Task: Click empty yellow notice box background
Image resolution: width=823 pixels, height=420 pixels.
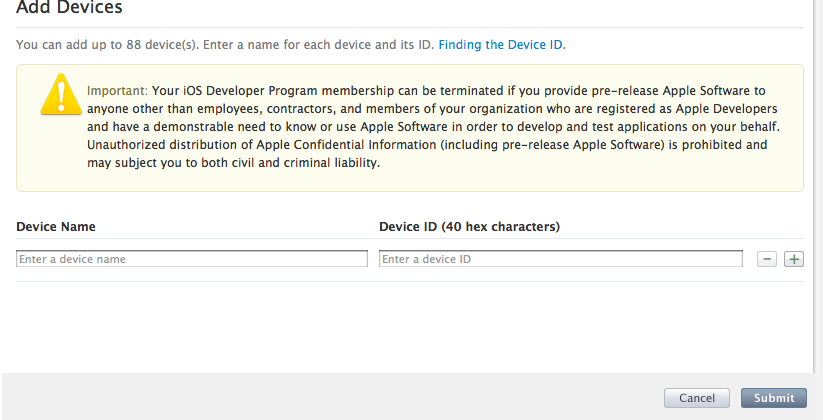Action: tap(600, 176)
